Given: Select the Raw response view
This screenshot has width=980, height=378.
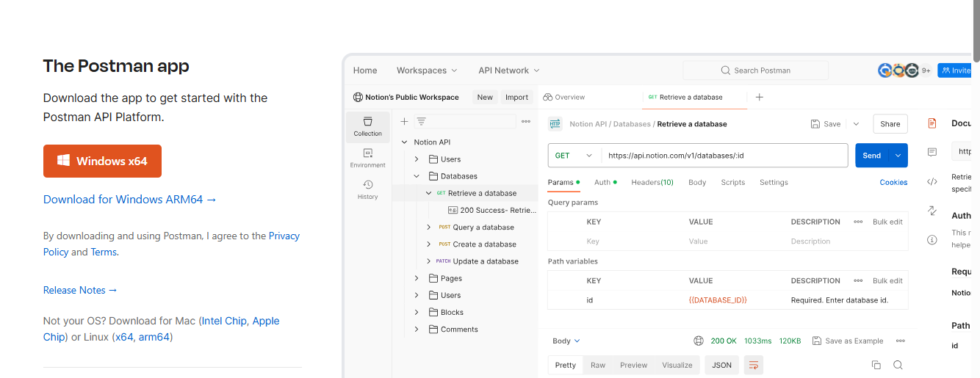Looking at the screenshot, I should [598, 365].
